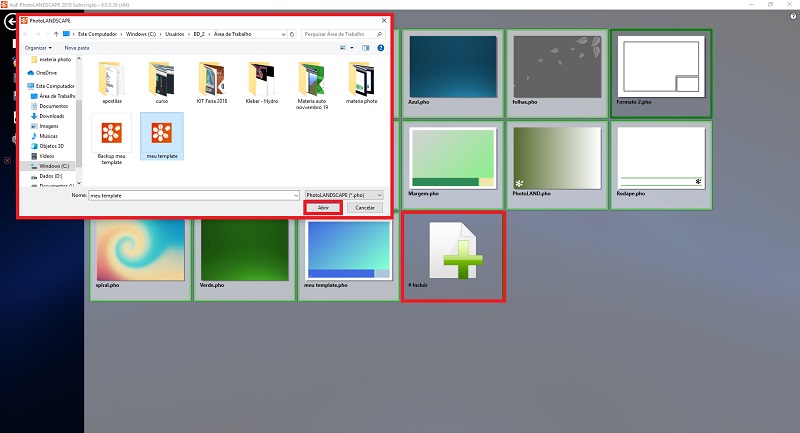This screenshot has height=433, width=800.
Task: Open the dialog help icon
Action: pos(381,48)
